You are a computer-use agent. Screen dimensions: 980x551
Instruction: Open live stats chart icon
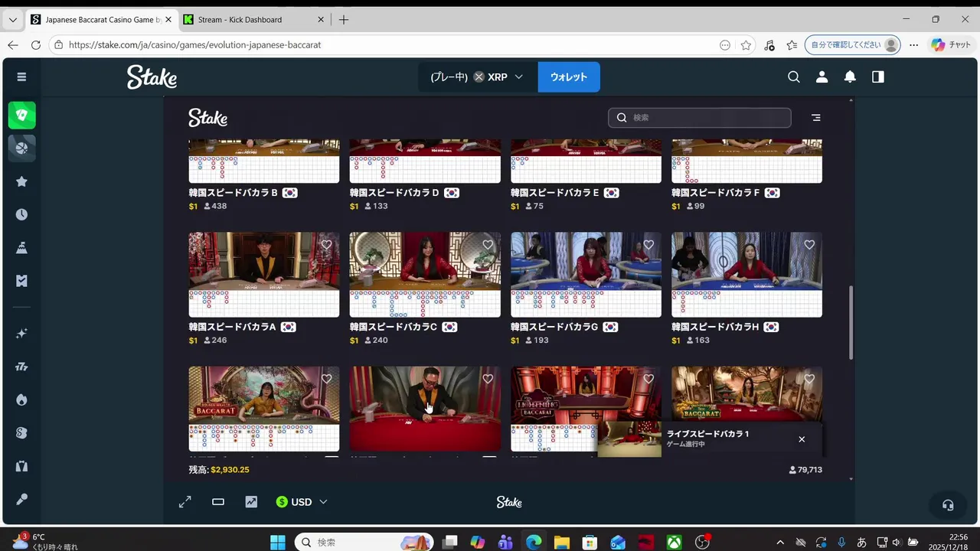coord(251,502)
